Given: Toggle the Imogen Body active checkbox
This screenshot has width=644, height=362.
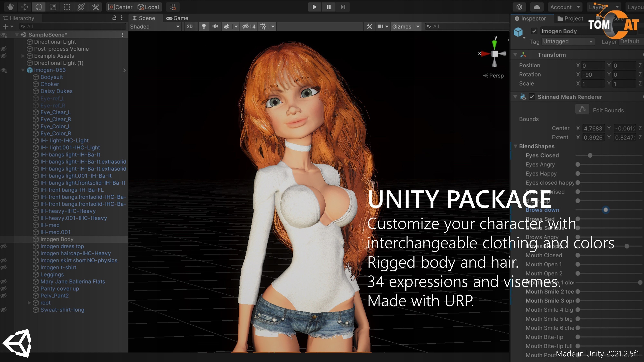Looking at the screenshot, I should pyautogui.click(x=534, y=31).
